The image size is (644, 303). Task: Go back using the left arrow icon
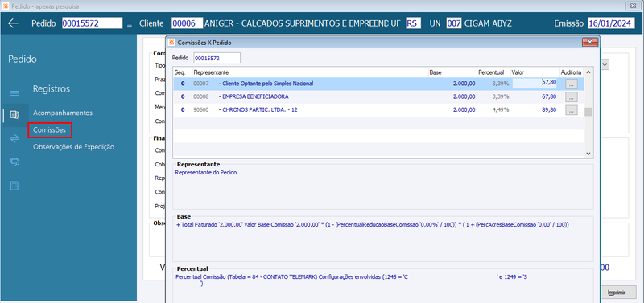[13, 23]
